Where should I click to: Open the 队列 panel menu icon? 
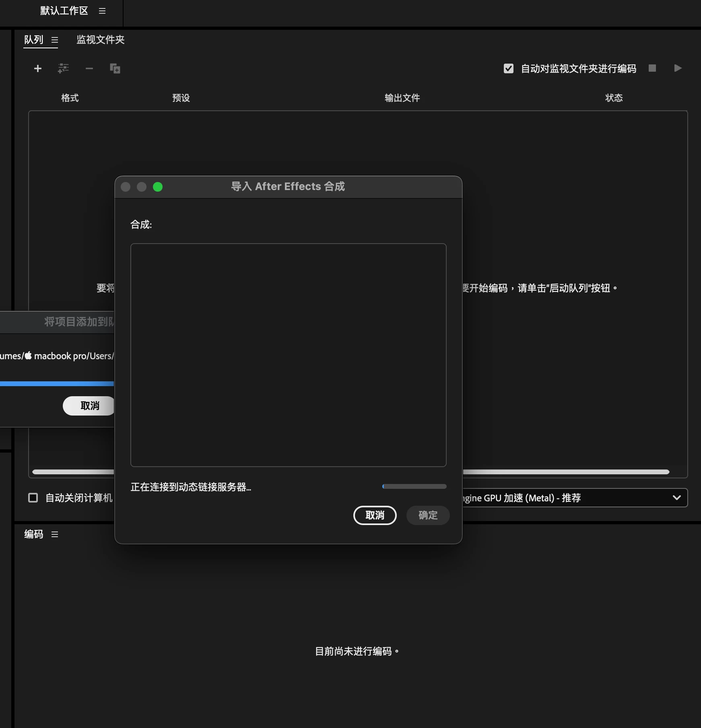55,40
